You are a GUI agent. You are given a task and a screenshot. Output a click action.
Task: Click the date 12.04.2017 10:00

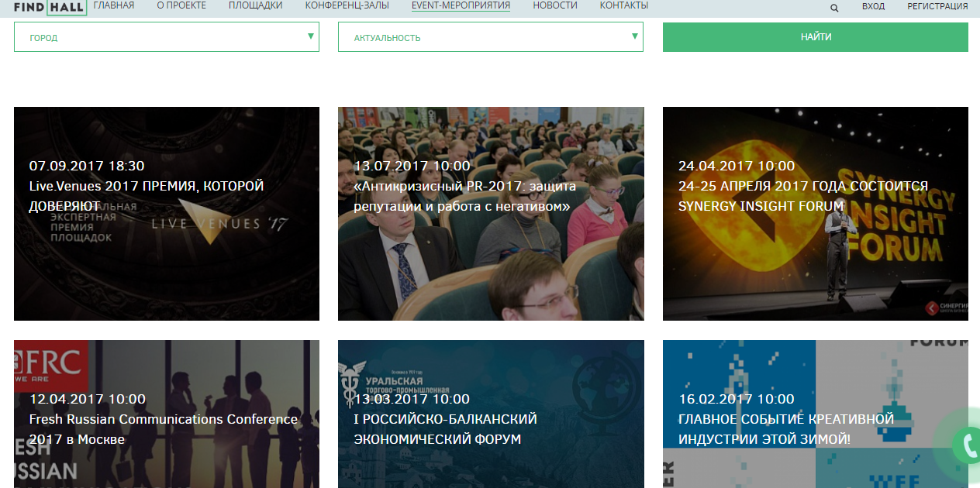87,399
